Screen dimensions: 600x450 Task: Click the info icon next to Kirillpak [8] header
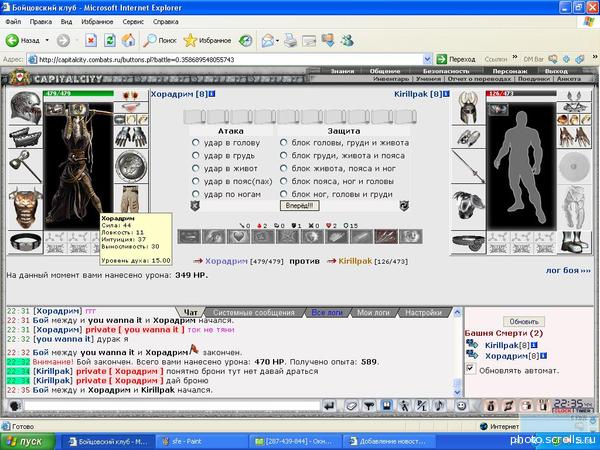click(446, 94)
